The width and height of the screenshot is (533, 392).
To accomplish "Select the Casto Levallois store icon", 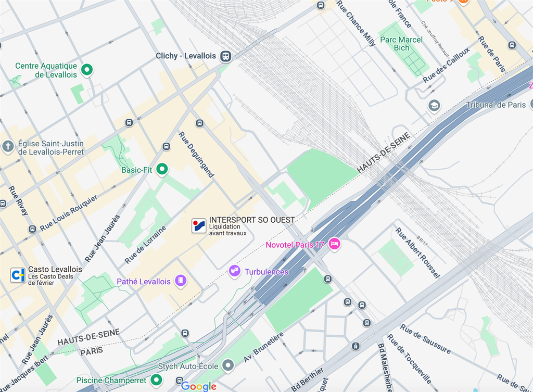I will click(x=18, y=275).
